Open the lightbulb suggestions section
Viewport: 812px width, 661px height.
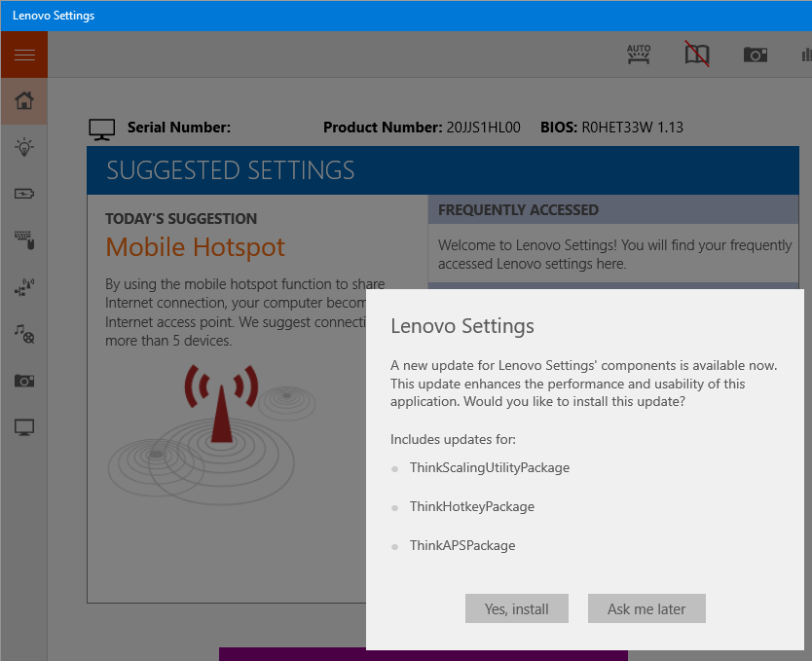24,148
